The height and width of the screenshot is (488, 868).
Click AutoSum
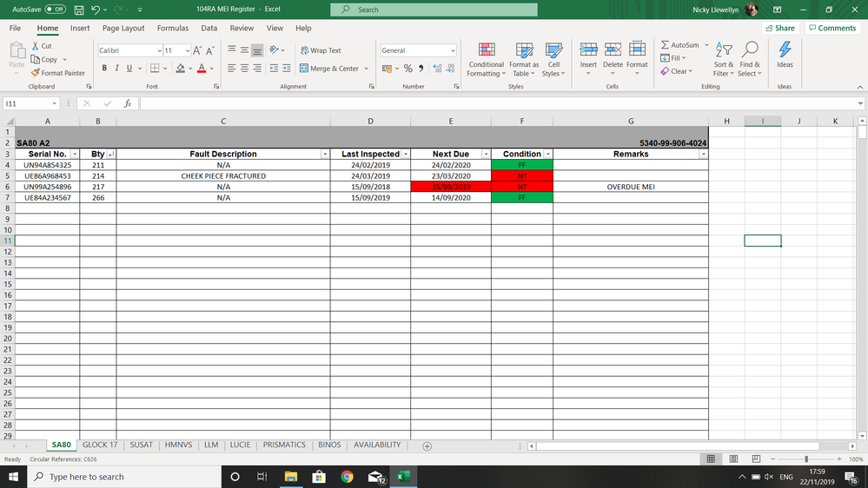coord(680,45)
